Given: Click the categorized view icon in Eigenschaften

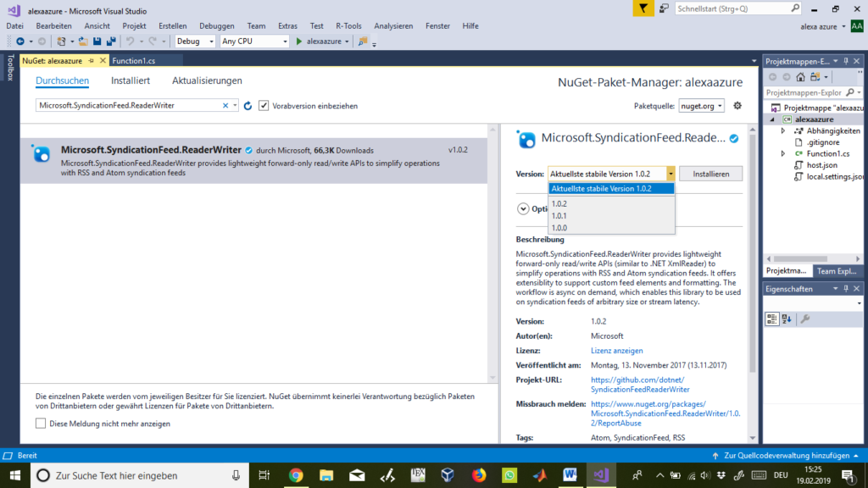Looking at the screenshot, I should point(771,319).
